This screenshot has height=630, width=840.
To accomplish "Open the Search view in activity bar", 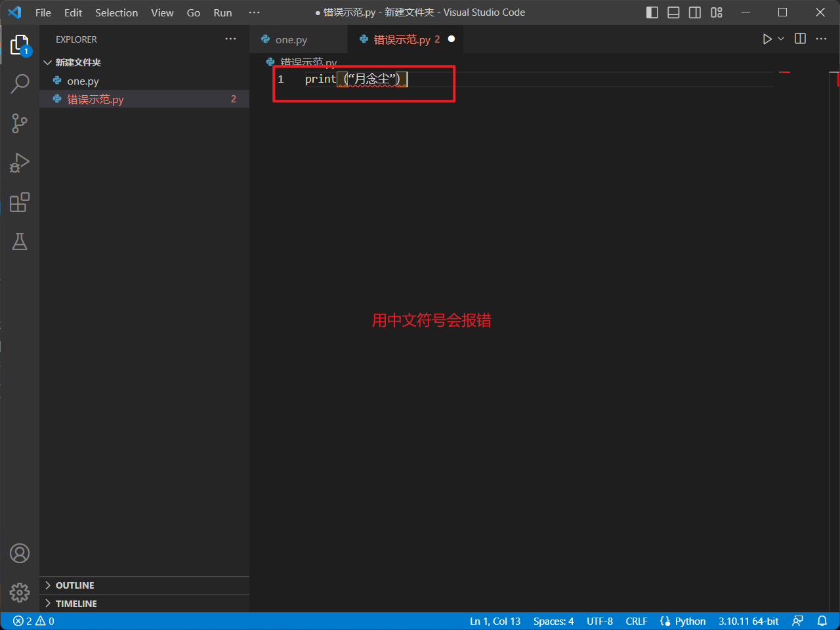I will point(20,84).
